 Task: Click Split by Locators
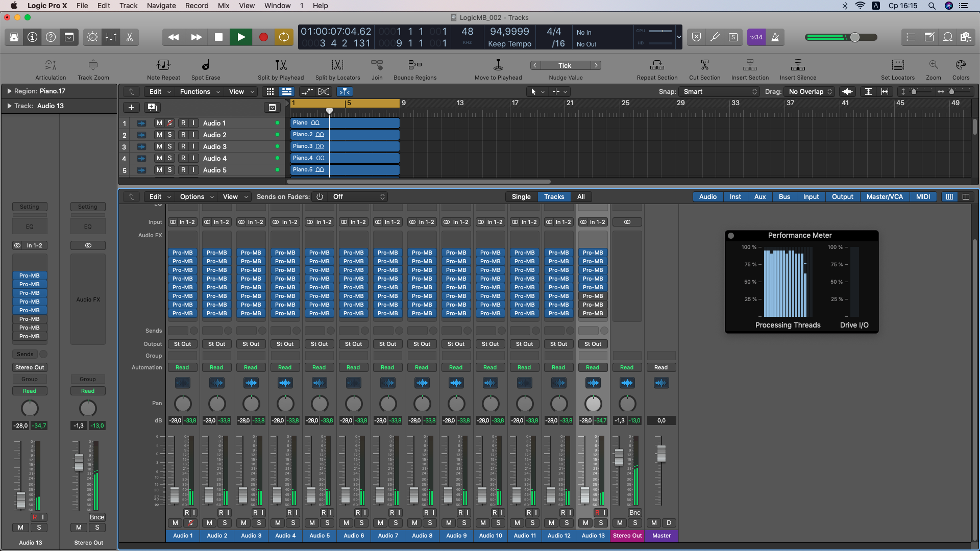(337, 69)
